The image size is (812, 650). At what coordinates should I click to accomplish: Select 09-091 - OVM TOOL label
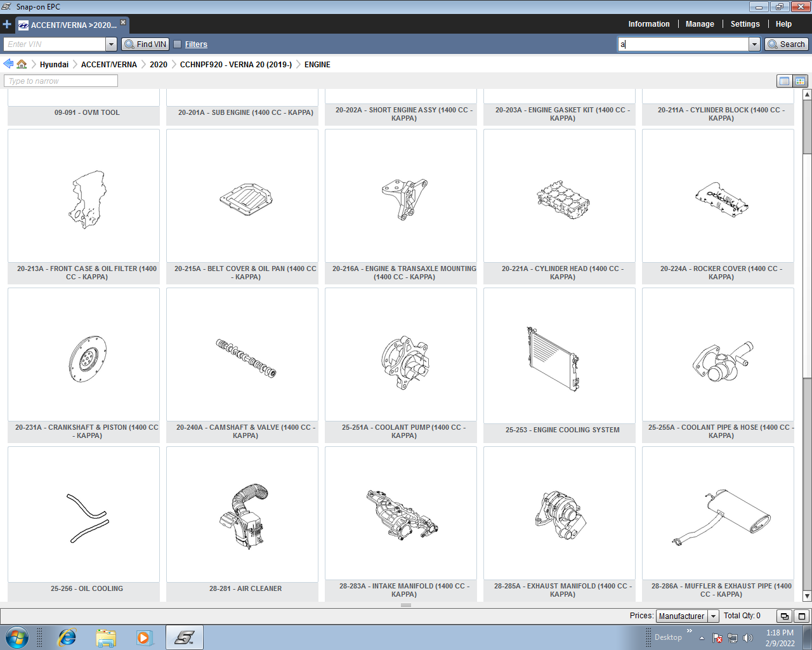pyautogui.click(x=87, y=113)
